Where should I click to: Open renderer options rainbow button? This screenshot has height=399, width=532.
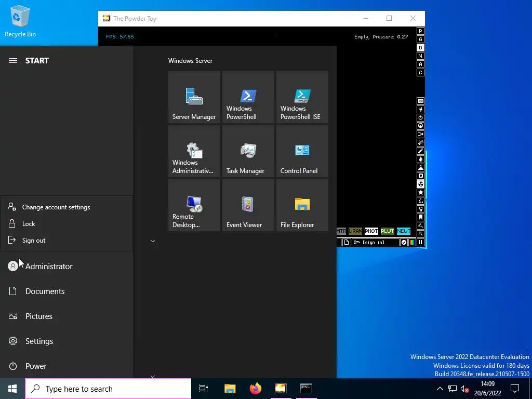pos(412,242)
